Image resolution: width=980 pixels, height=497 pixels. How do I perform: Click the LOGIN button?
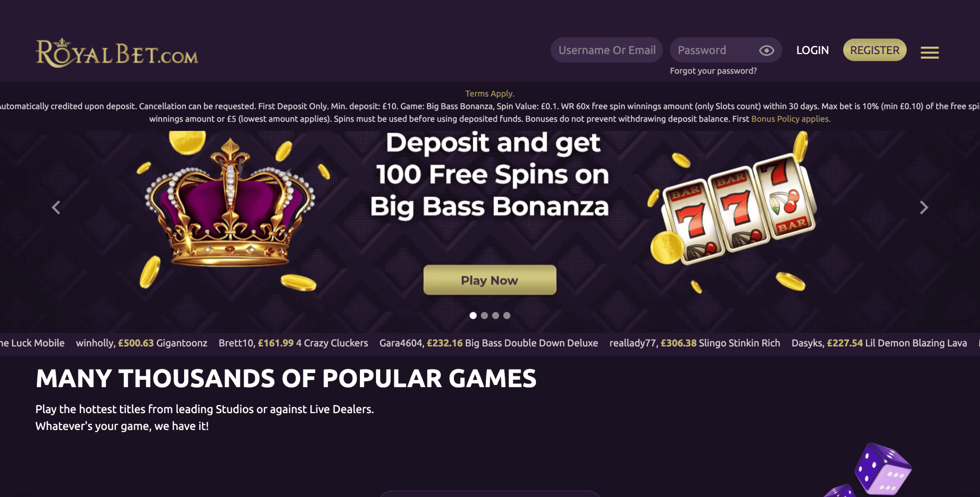pos(812,50)
